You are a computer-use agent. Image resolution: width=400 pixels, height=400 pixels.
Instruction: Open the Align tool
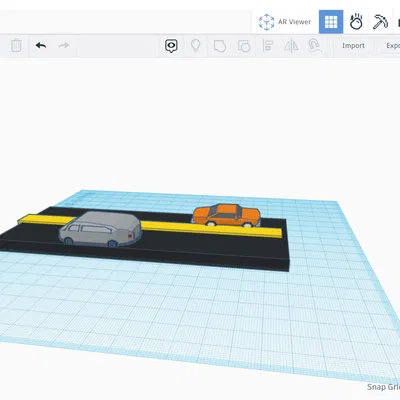(x=268, y=46)
